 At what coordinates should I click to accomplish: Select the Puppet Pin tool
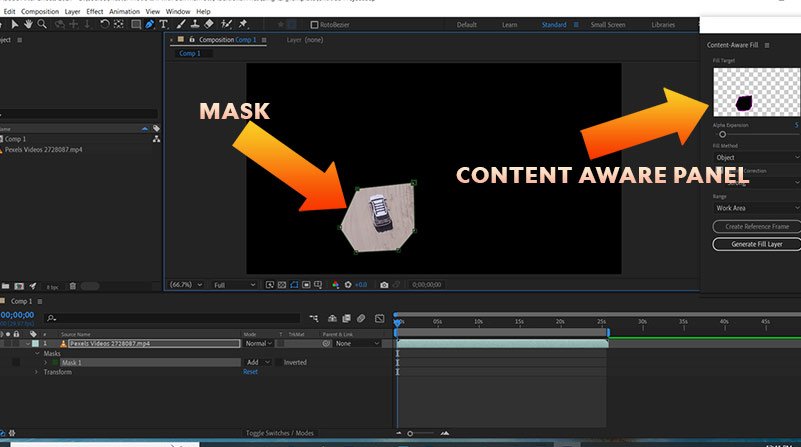click(243, 24)
